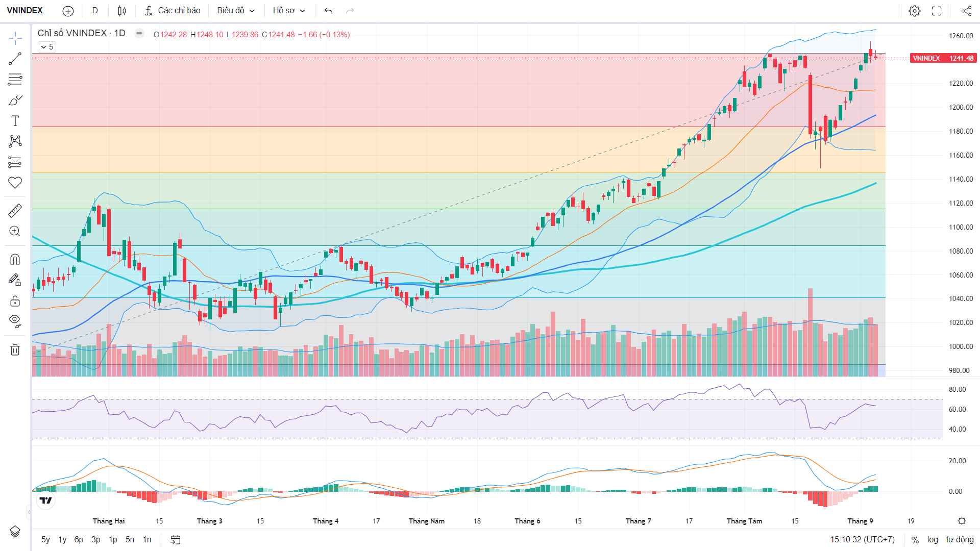Select the Fibonacci retracement tool
Screen dimensions: 980x551
15,80
